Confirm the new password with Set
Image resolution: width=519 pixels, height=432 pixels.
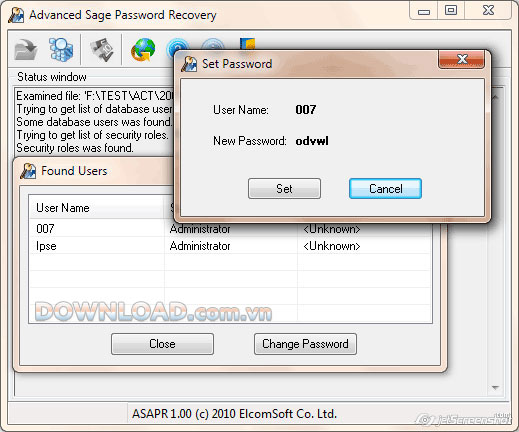point(284,189)
